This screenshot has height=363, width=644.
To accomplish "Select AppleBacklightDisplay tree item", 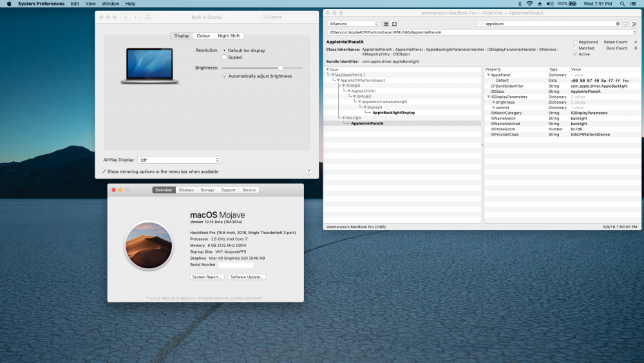I will tap(393, 113).
